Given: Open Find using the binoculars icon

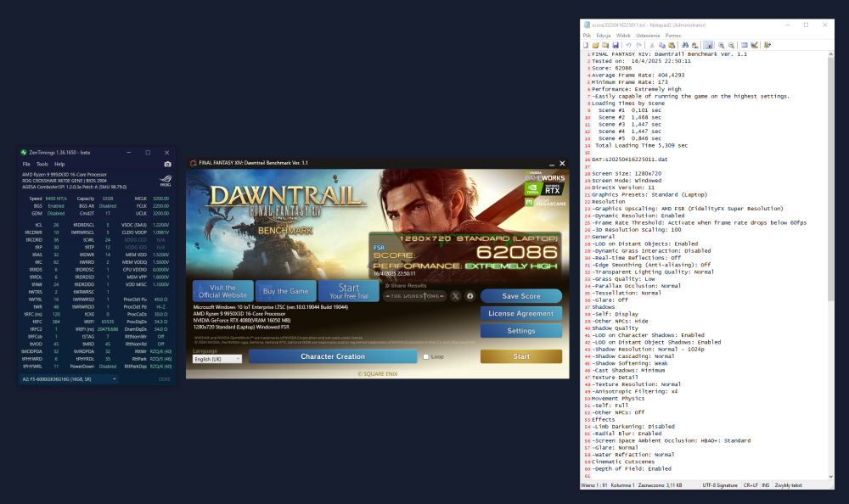Looking at the screenshot, I should point(684,45).
